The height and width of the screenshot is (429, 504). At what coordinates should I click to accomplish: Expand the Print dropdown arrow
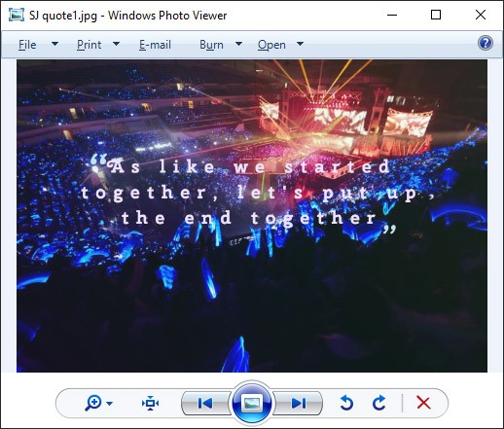pyautogui.click(x=116, y=44)
